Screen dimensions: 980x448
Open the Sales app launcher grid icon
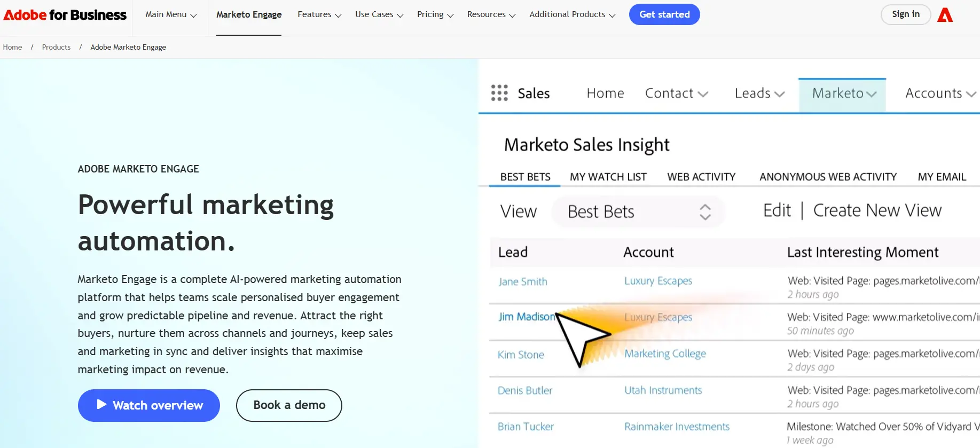click(x=499, y=93)
